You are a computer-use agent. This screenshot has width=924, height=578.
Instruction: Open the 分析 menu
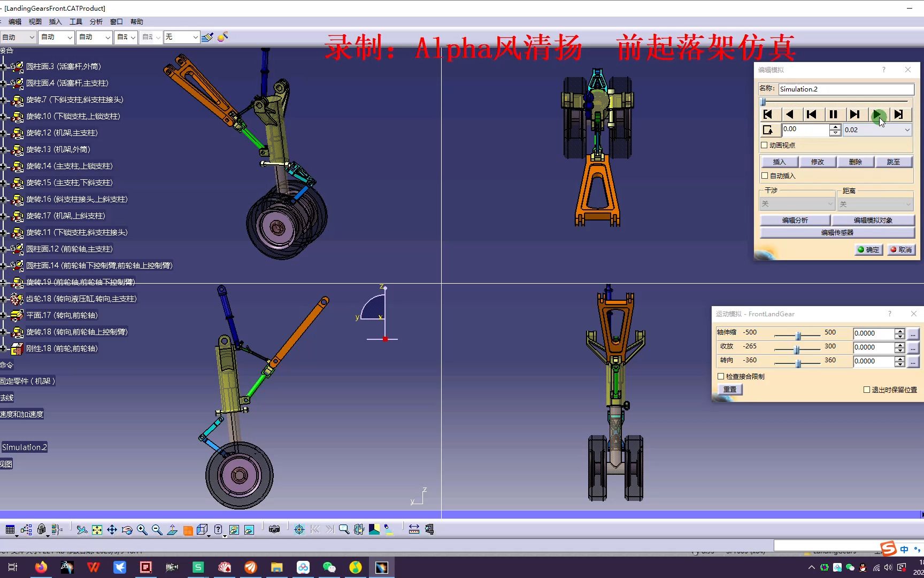[x=96, y=22]
